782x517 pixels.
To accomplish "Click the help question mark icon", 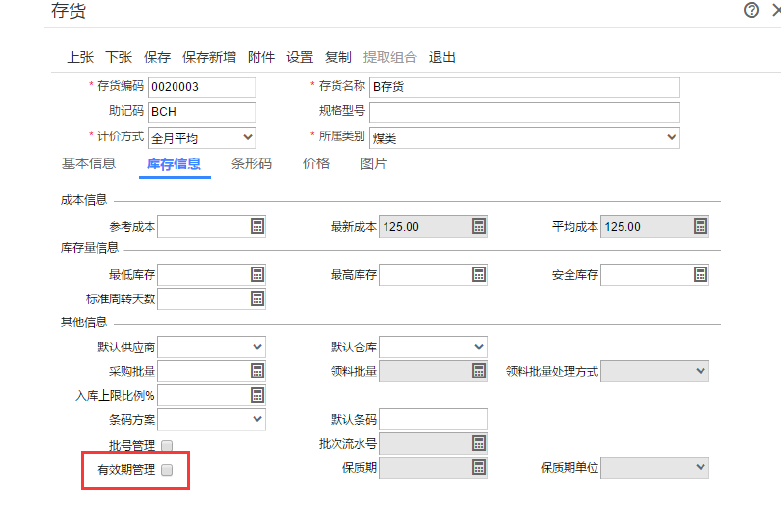I will coord(751,10).
